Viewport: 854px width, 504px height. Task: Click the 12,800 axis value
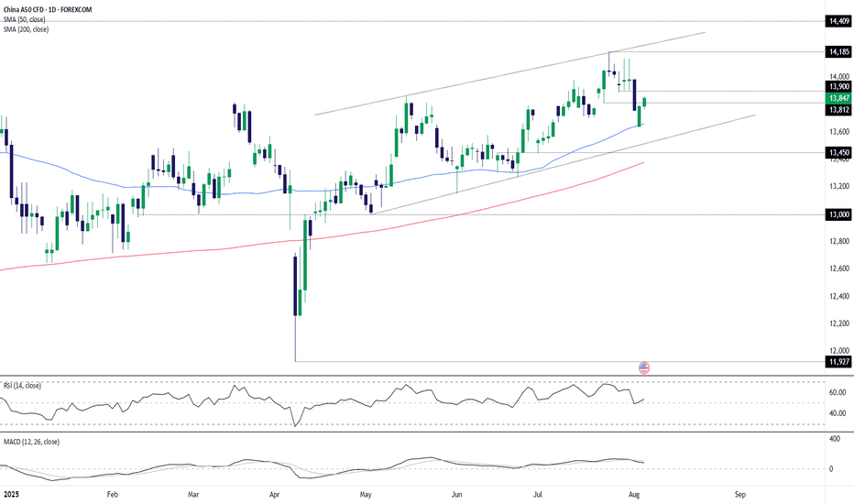pos(839,241)
